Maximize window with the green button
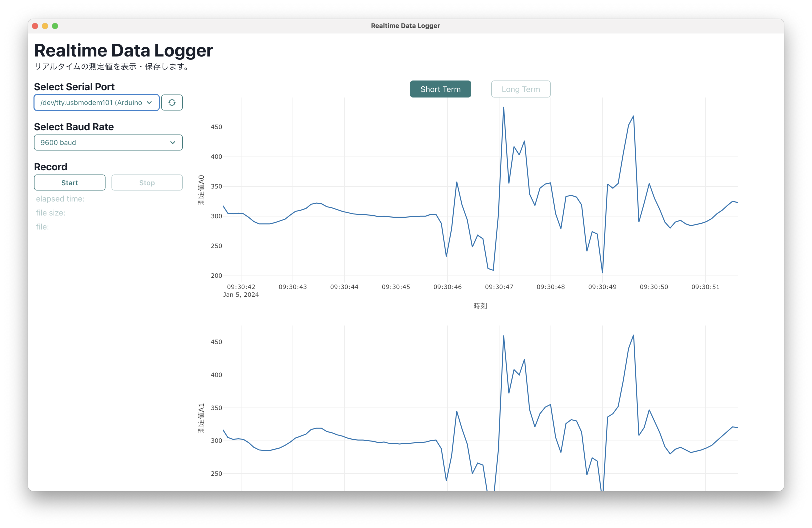The width and height of the screenshot is (812, 528). [x=55, y=26]
